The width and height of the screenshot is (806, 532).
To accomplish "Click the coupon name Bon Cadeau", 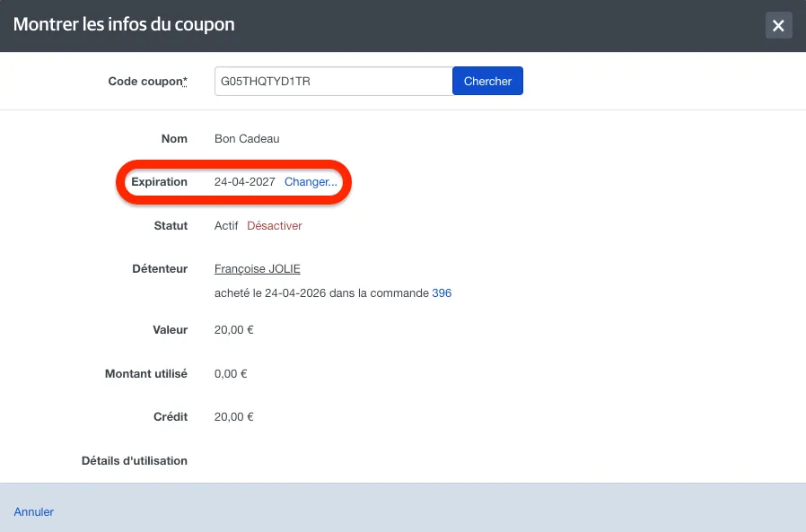I will 247,139.
